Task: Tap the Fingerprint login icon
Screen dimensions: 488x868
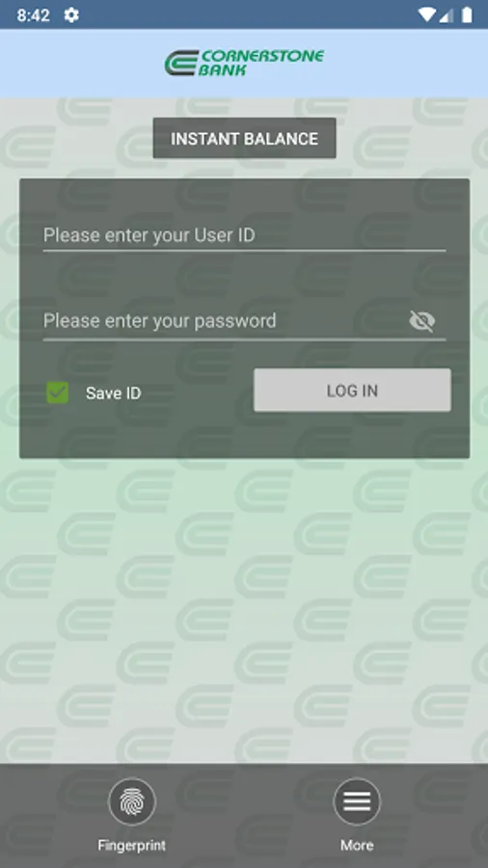Action: click(x=132, y=801)
